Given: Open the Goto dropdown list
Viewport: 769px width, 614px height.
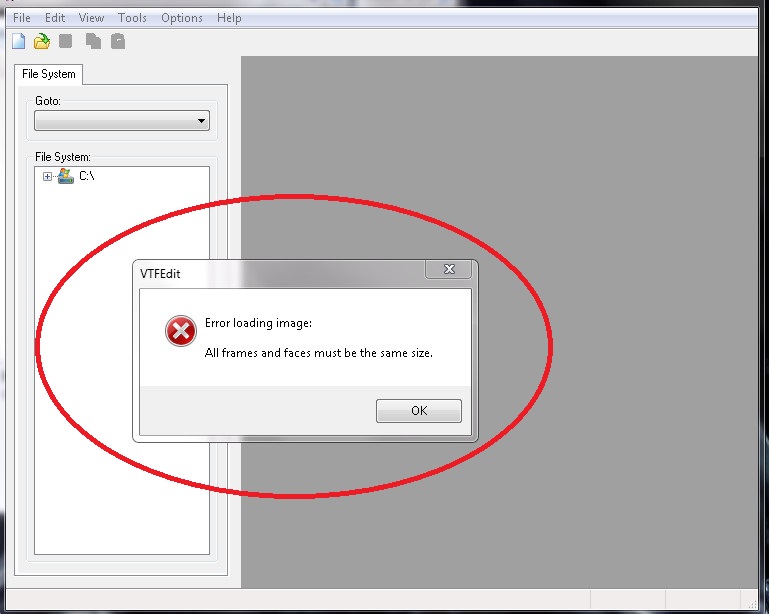Looking at the screenshot, I should coord(122,121).
